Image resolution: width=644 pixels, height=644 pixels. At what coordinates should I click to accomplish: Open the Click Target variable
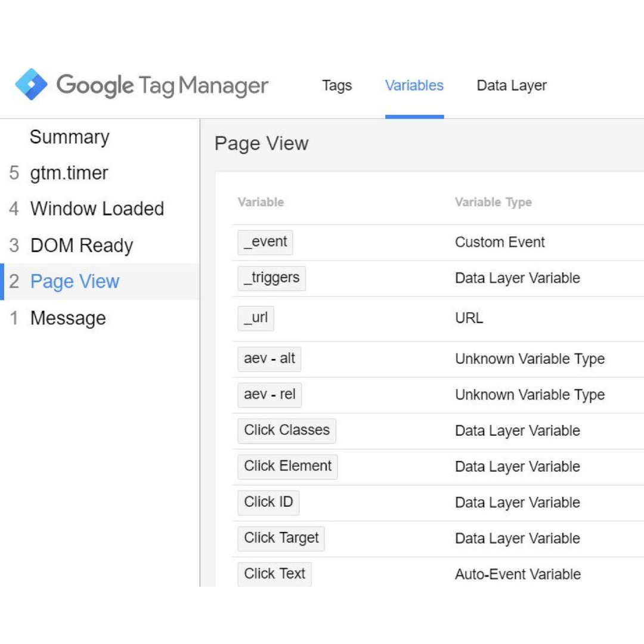coord(281,538)
